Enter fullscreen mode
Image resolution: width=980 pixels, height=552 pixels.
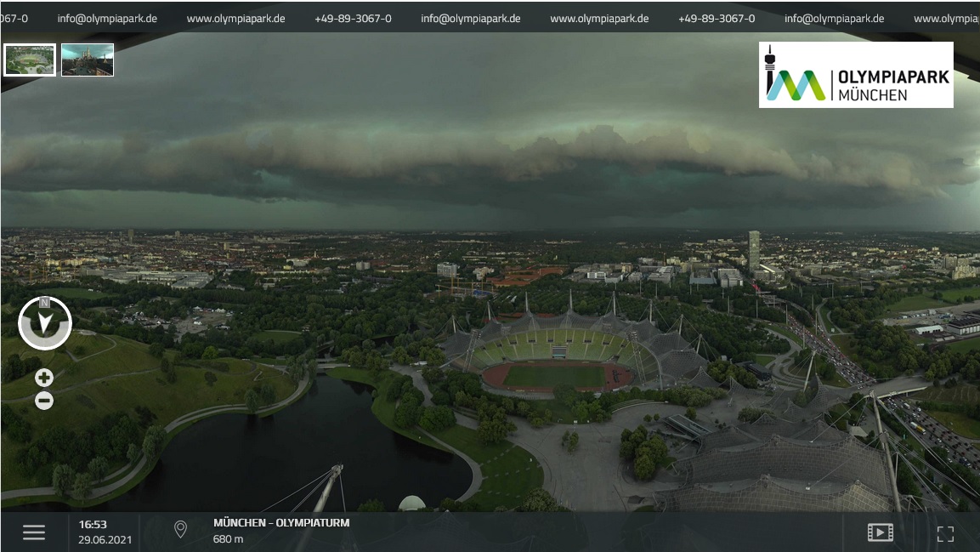945,533
